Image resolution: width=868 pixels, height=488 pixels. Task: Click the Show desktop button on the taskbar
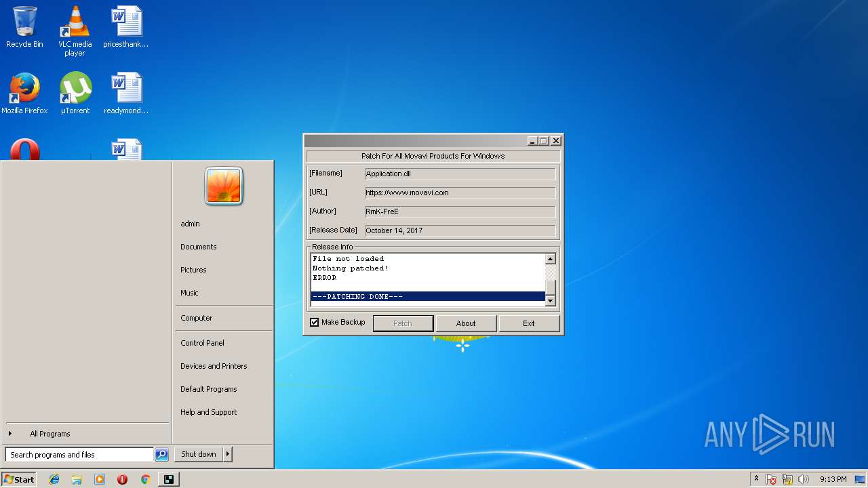861,479
